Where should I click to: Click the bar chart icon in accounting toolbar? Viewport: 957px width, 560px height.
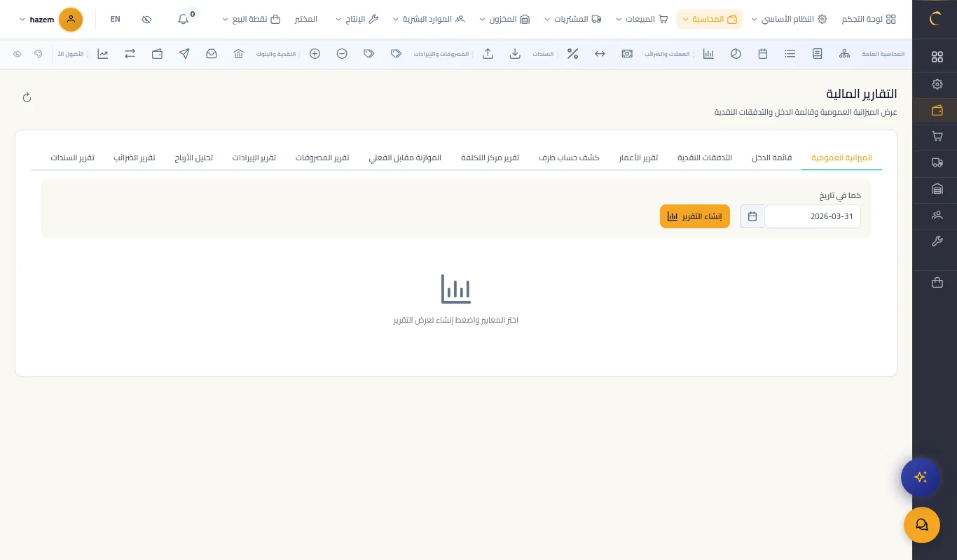coord(708,53)
